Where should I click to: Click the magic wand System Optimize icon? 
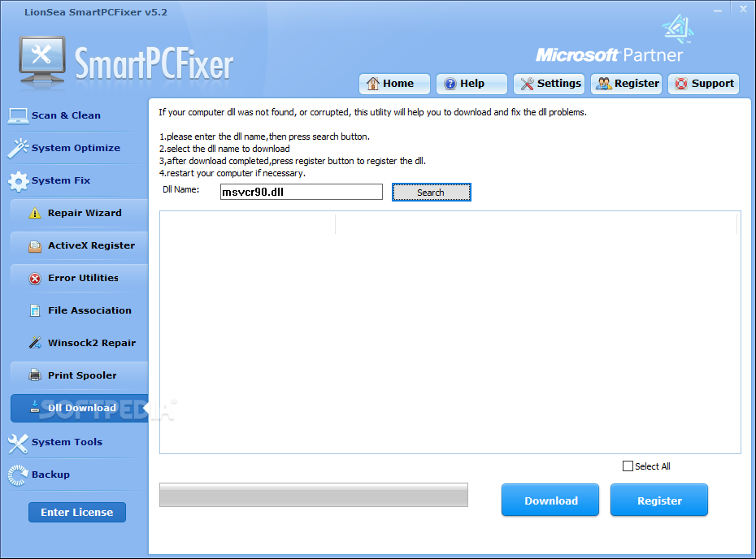[19, 149]
